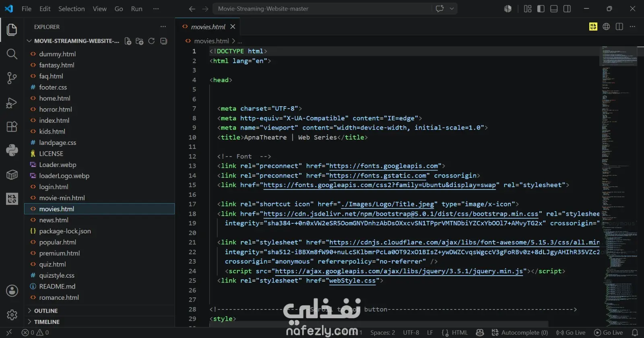The height and width of the screenshot is (338, 644).
Task: Toggle the Secondary Side Bar
Action: click(567, 9)
